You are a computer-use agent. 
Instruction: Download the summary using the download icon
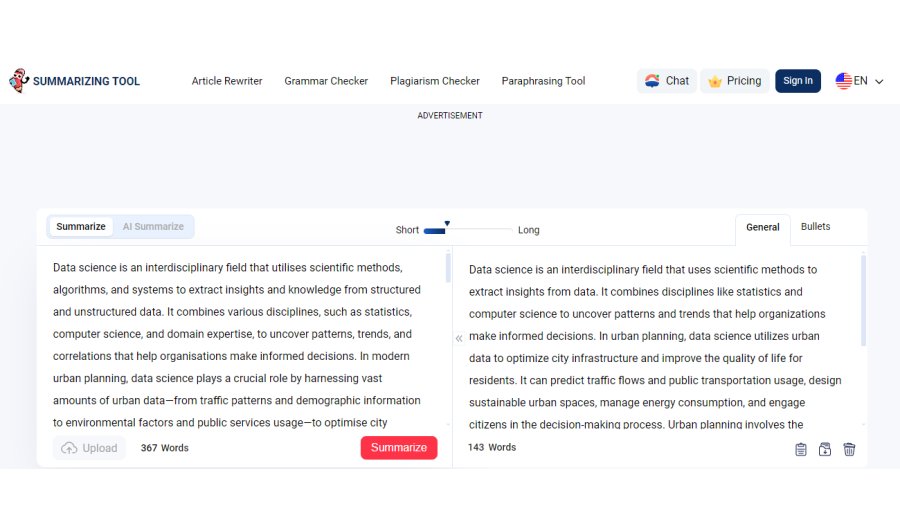(825, 449)
